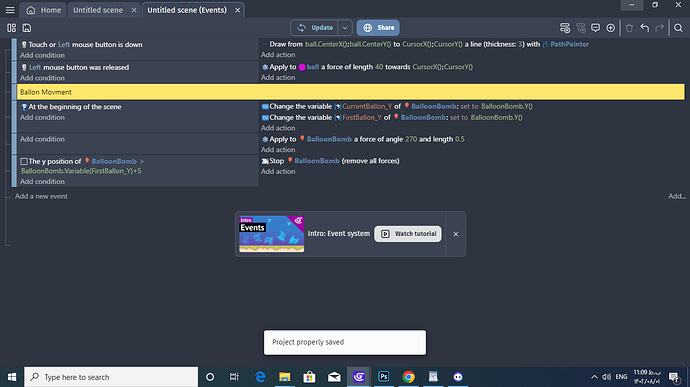Undo the last change
Image resolution: width=690 pixels, height=387 pixels.
645,28
